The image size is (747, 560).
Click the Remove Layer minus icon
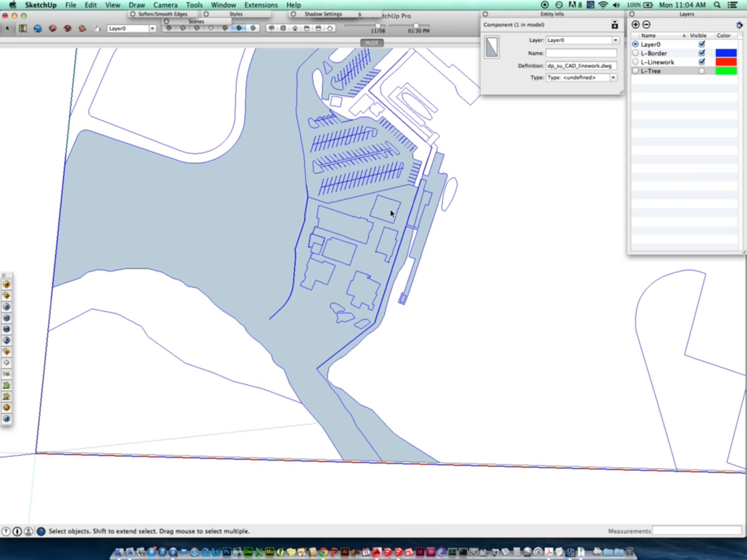(x=646, y=25)
